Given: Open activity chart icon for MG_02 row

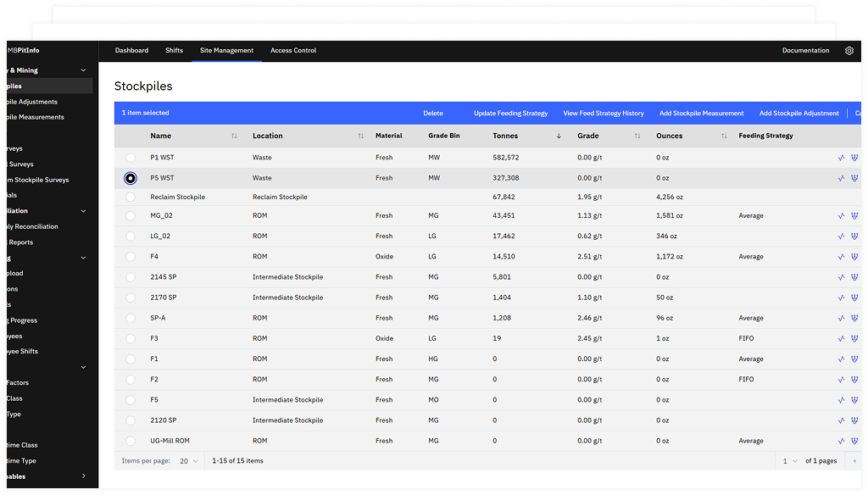Looking at the screenshot, I should pos(842,216).
